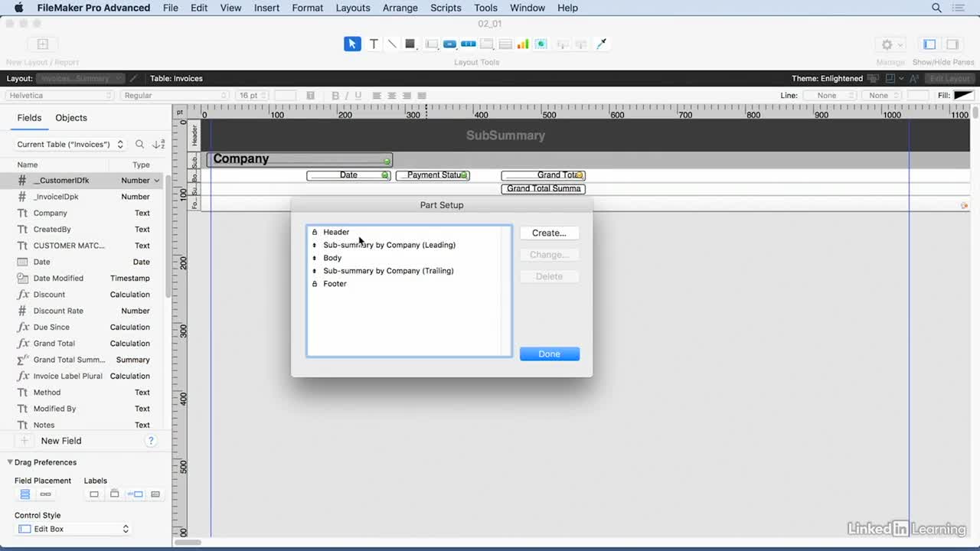Open the Helvetica font dropdown

(60, 96)
